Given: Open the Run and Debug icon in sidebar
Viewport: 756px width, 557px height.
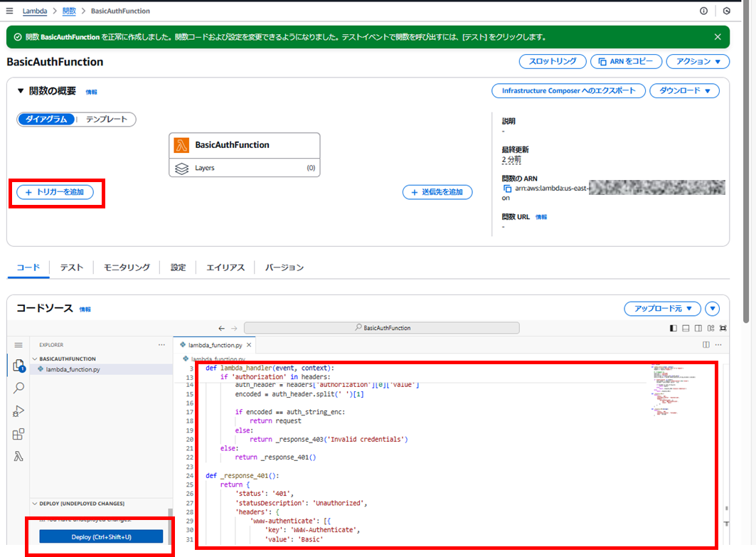Looking at the screenshot, I should tap(18, 411).
